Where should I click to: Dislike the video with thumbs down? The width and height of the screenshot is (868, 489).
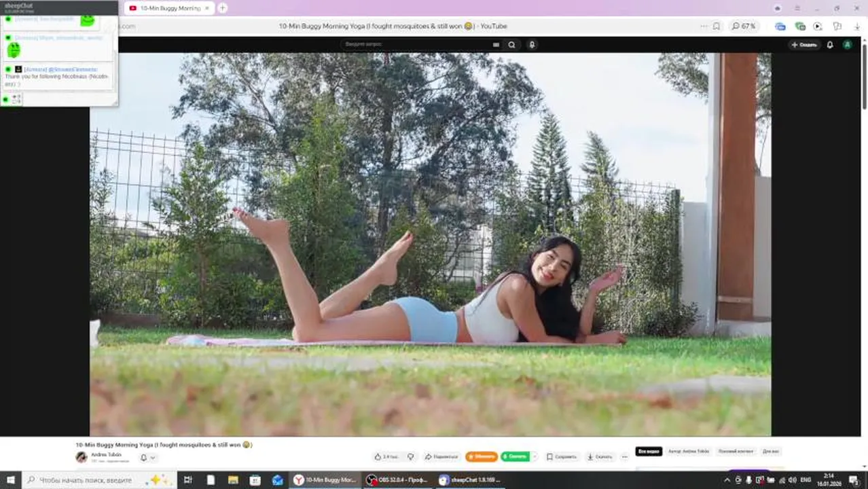(410, 457)
